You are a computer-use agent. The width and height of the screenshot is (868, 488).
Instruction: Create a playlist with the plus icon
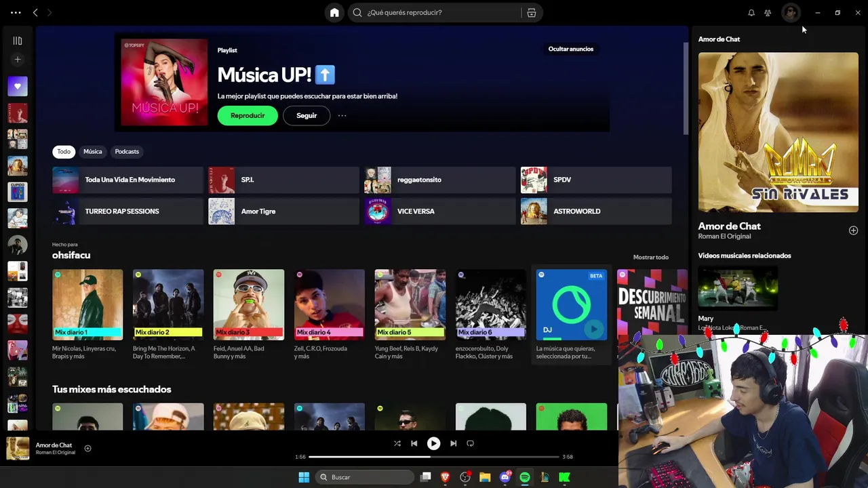tap(18, 60)
